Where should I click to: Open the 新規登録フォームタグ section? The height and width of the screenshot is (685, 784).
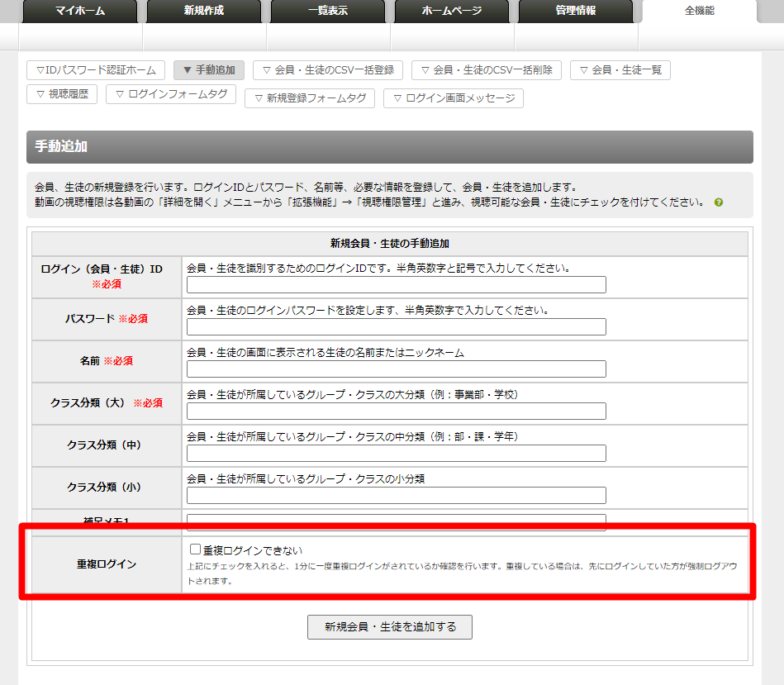pyautogui.click(x=310, y=98)
